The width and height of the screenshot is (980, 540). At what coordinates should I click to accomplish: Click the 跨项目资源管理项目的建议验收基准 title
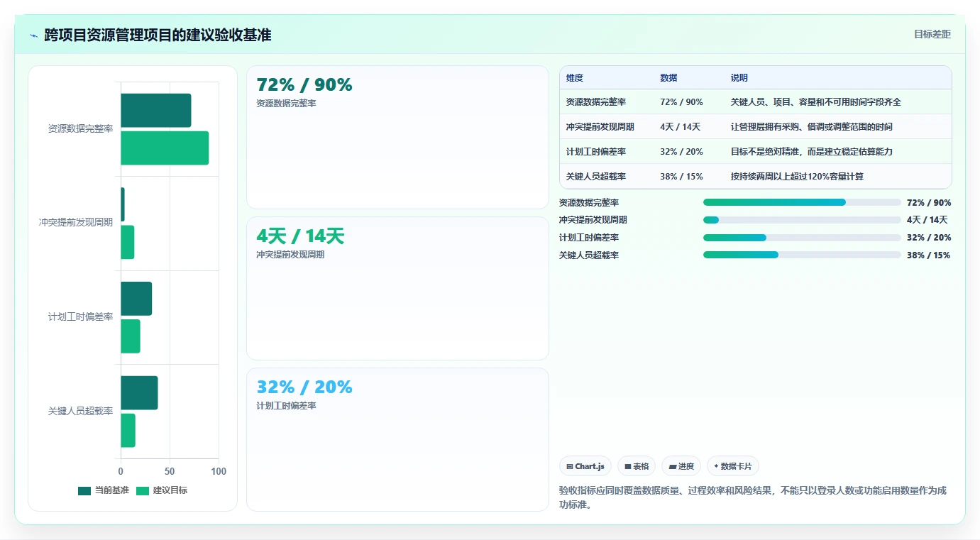pos(158,35)
